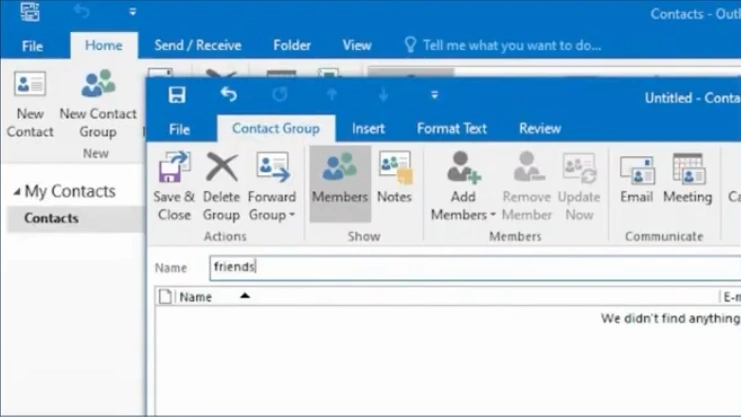Delete Group button
The image size is (741, 417).
[x=221, y=186]
